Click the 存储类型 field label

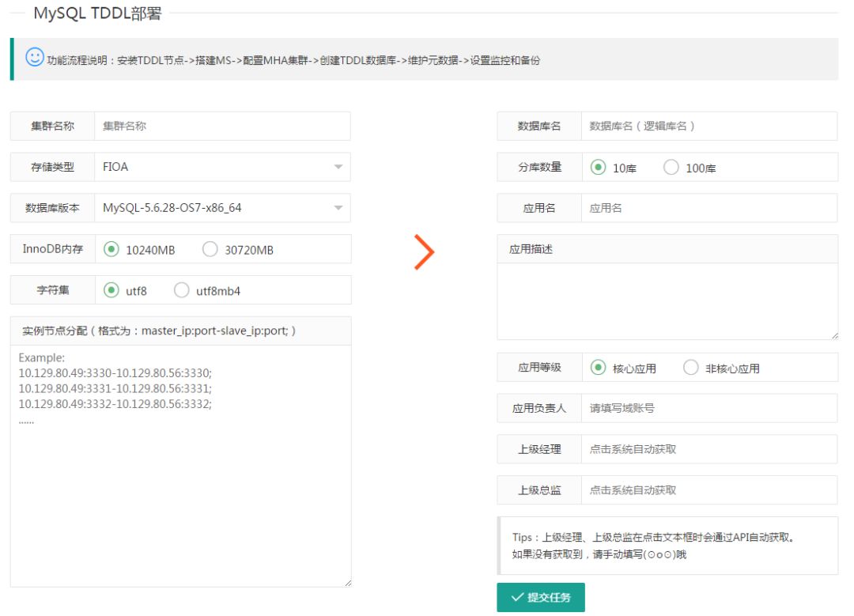coord(52,167)
